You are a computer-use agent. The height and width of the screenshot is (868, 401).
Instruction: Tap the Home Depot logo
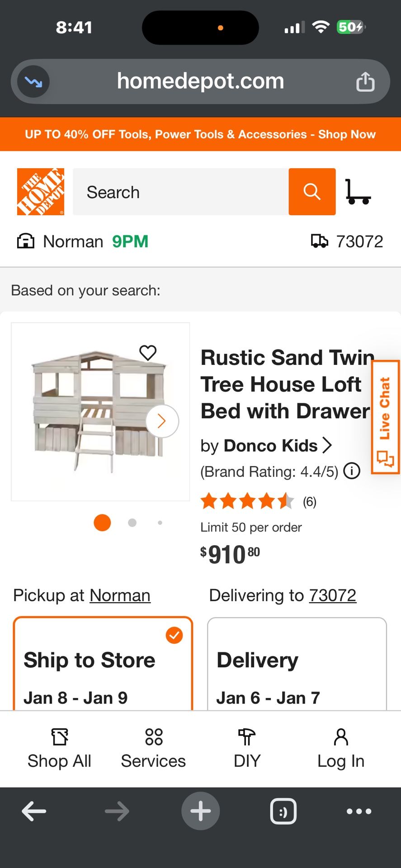[x=41, y=192]
